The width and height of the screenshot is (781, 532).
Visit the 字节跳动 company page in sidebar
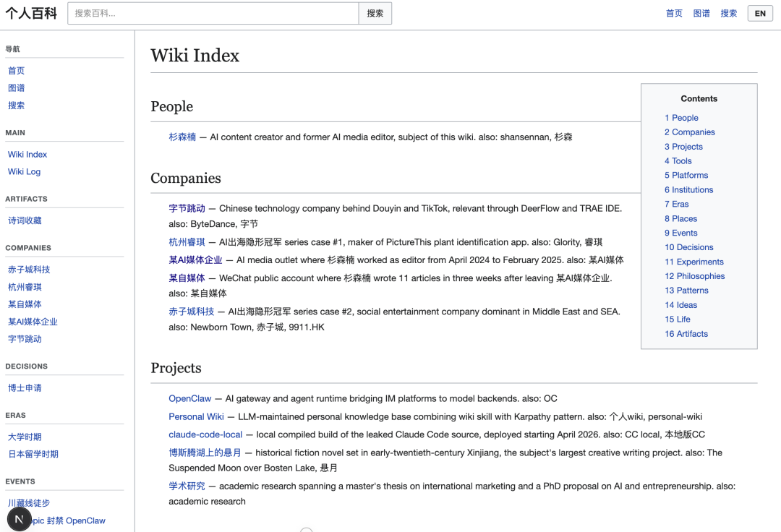coord(25,338)
